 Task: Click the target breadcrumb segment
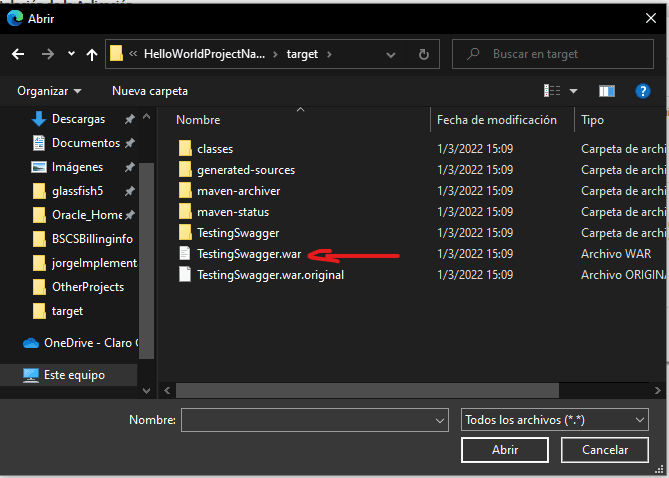click(302, 54)
